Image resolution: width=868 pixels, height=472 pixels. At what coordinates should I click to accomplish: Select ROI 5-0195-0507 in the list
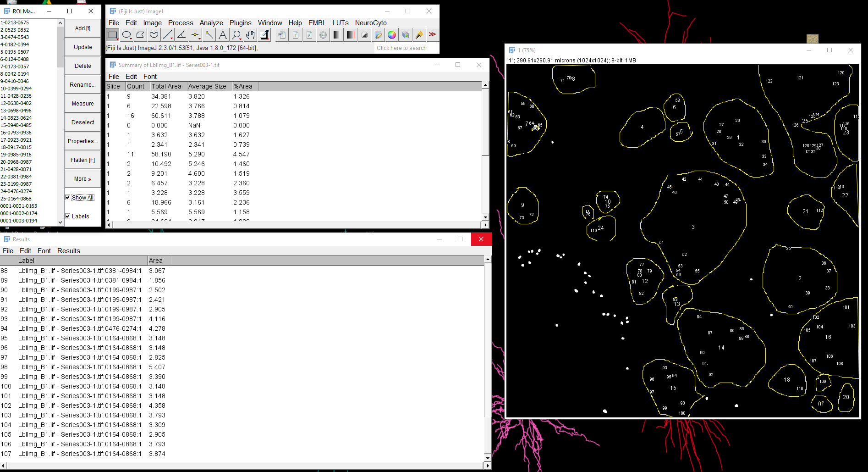tap(15, 52)
